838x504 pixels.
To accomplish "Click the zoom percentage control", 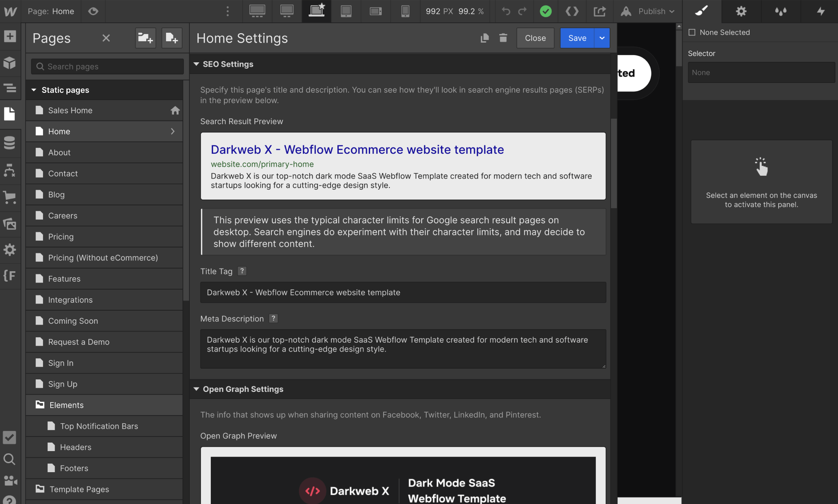I will 471,11.
